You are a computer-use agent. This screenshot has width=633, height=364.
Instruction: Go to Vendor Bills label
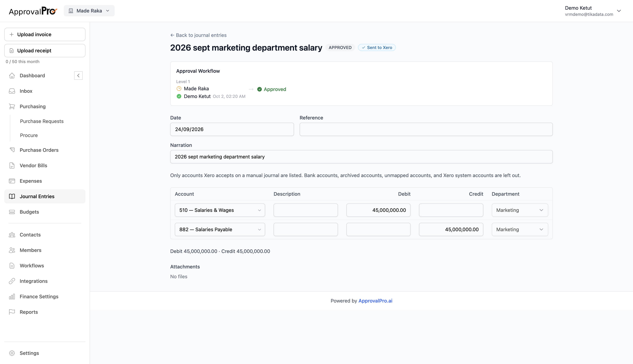(33, 165)
